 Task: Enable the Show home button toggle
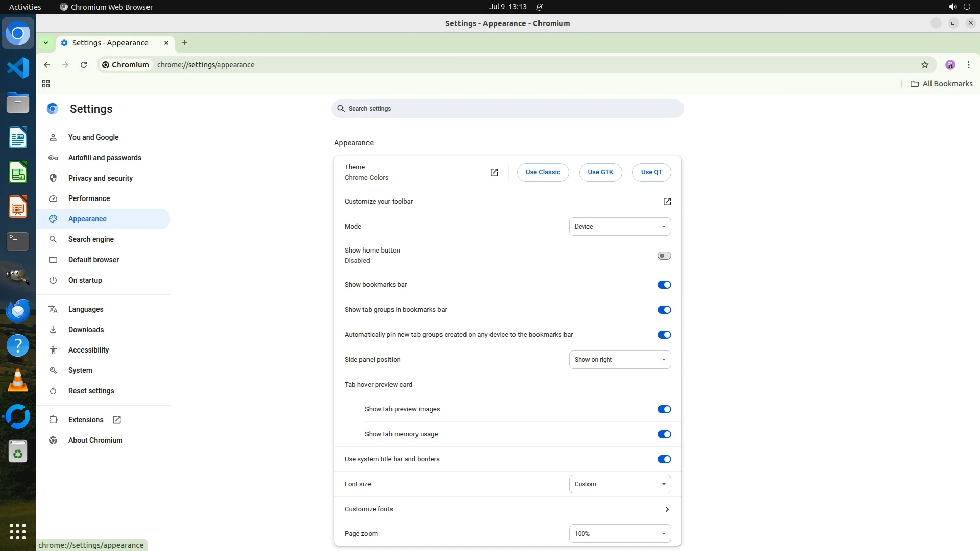click(x=664, y=256)
